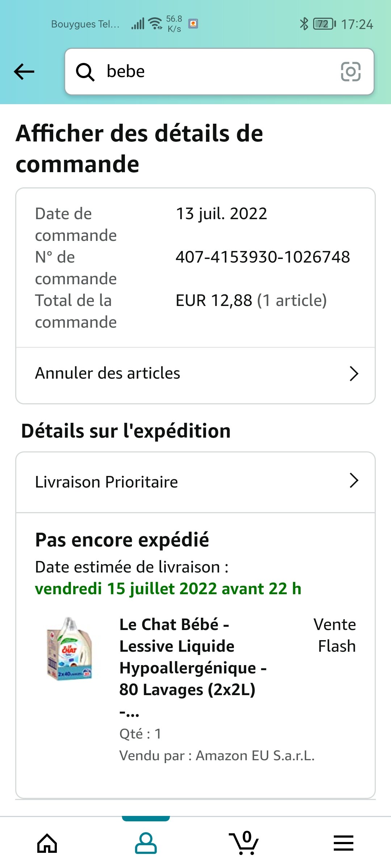This screenshot has height=868, width=391.
Task: Open the Le Chat Bébé product thumbnail
Action: (x=70, y=648)
